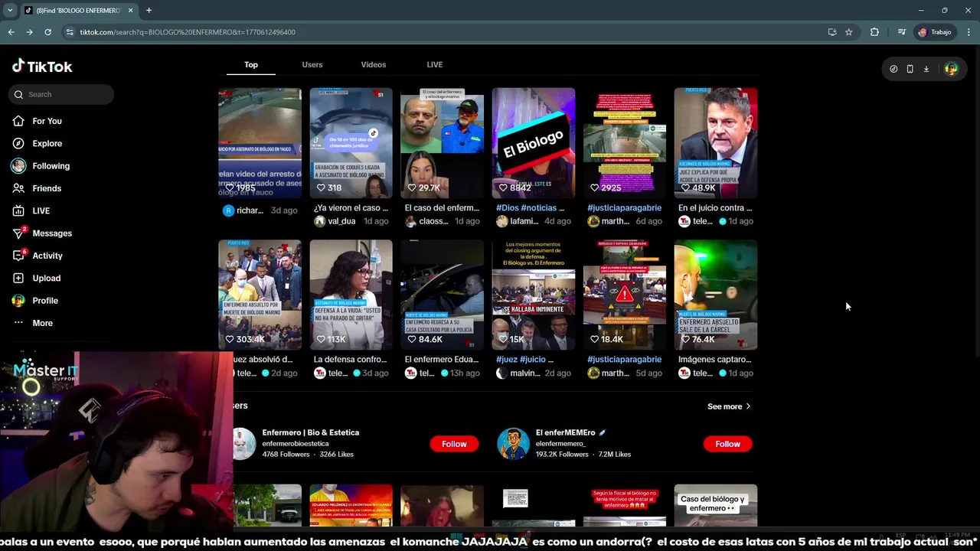
Task: Open video with 113K likes
Action: pos(351,295)
